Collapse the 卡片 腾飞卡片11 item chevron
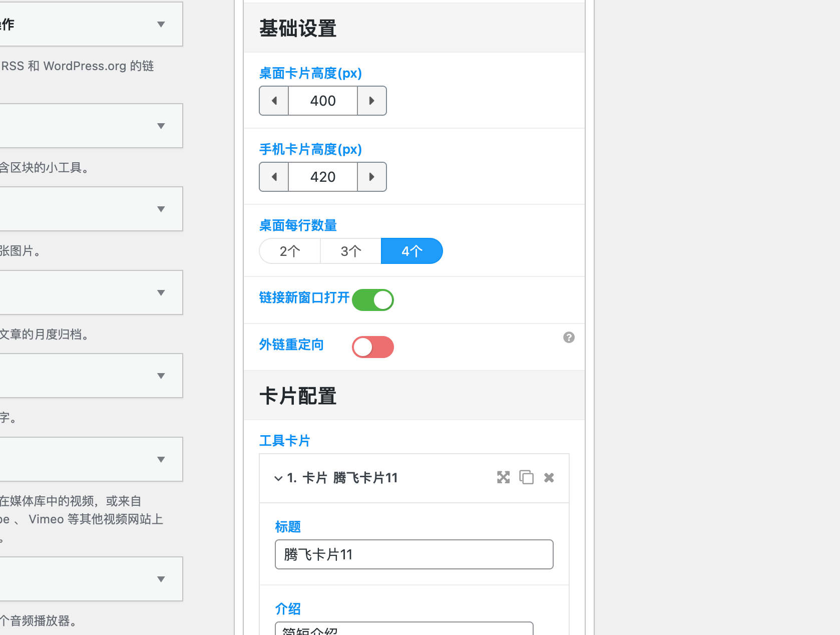This screenshot has width=840, height=635. coord(278,478)
